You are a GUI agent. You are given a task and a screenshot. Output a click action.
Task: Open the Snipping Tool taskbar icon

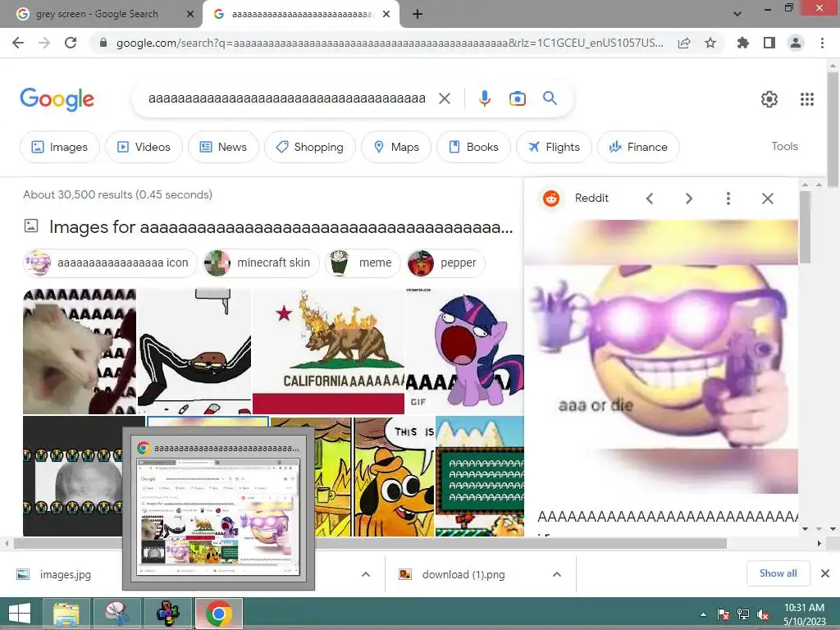[x=117, y=614]
